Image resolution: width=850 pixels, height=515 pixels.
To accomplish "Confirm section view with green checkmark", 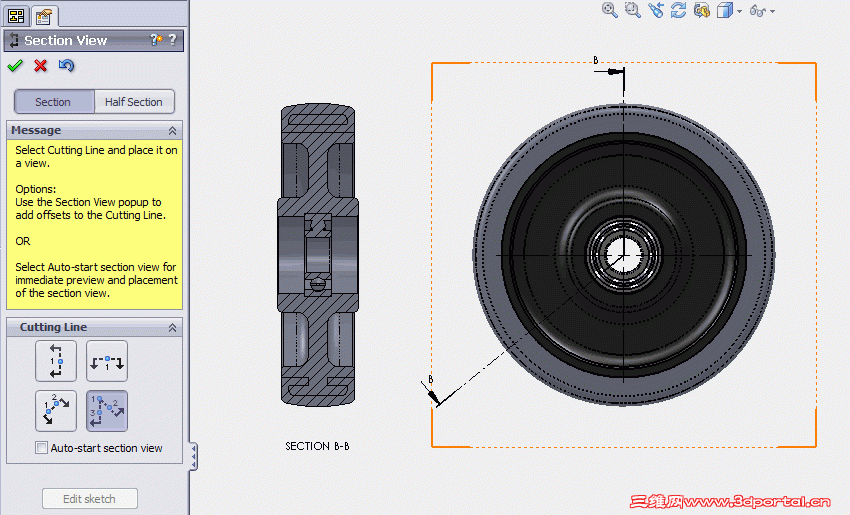I will click(15, 66).
